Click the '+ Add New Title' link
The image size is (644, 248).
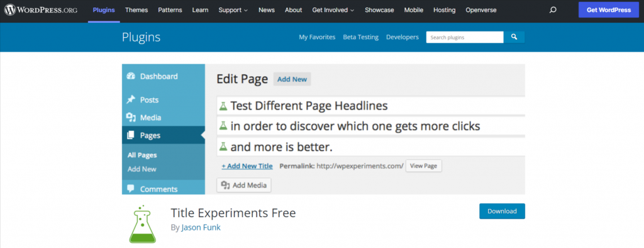[x=247, y=166]
